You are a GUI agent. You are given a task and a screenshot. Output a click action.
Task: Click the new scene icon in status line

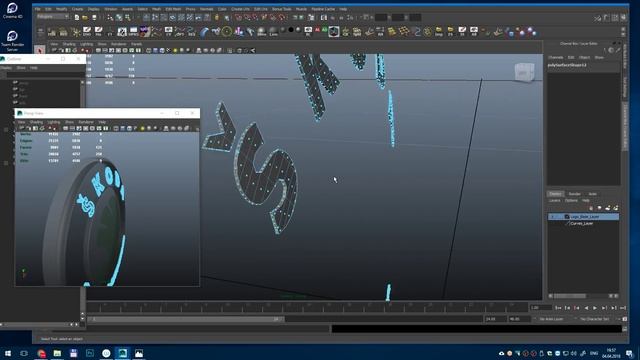77,18
